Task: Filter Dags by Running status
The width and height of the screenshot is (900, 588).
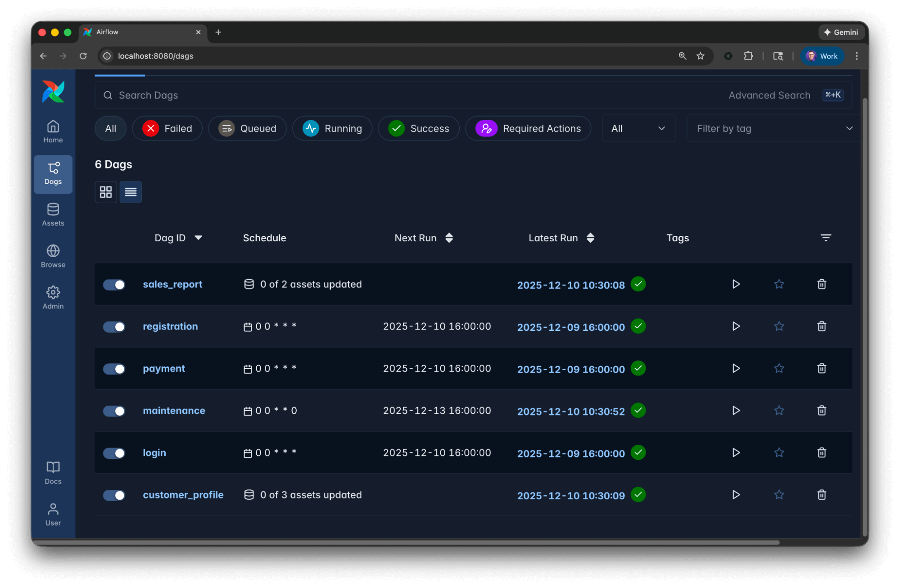Action: [x=332, y=129]
